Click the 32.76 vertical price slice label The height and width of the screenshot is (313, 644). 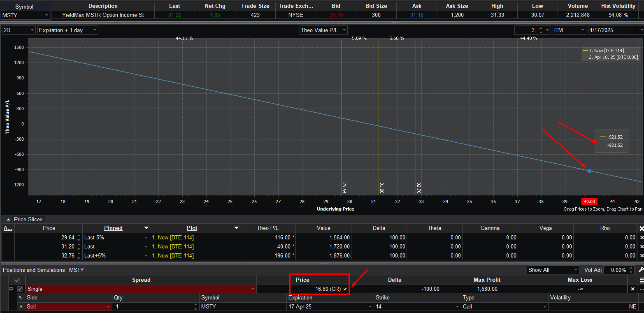(x=418, y=188)
